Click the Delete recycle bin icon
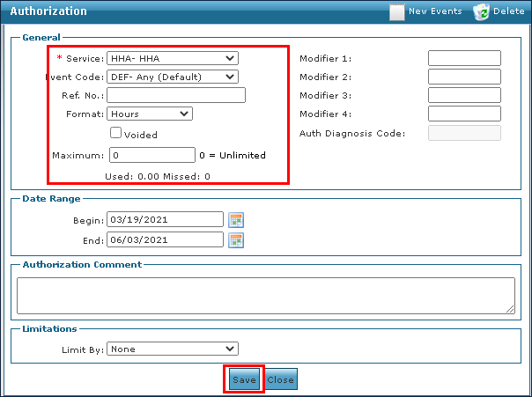This screenshot has height=397, width=532. point(481,11)
